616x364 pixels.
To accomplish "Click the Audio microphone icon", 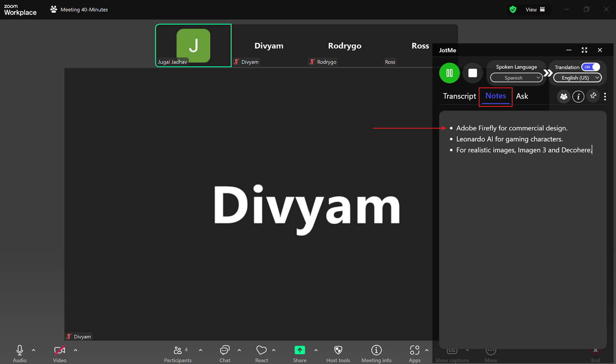I will click(20, 350).
